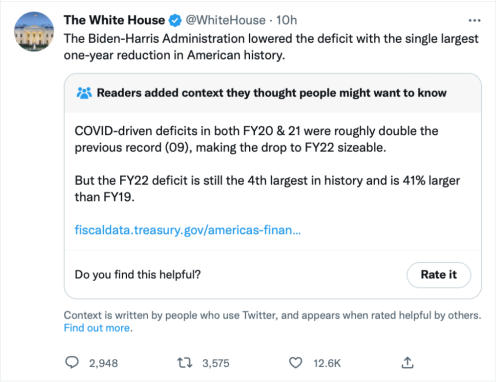Open The White House profile picture

click(34, 32)
